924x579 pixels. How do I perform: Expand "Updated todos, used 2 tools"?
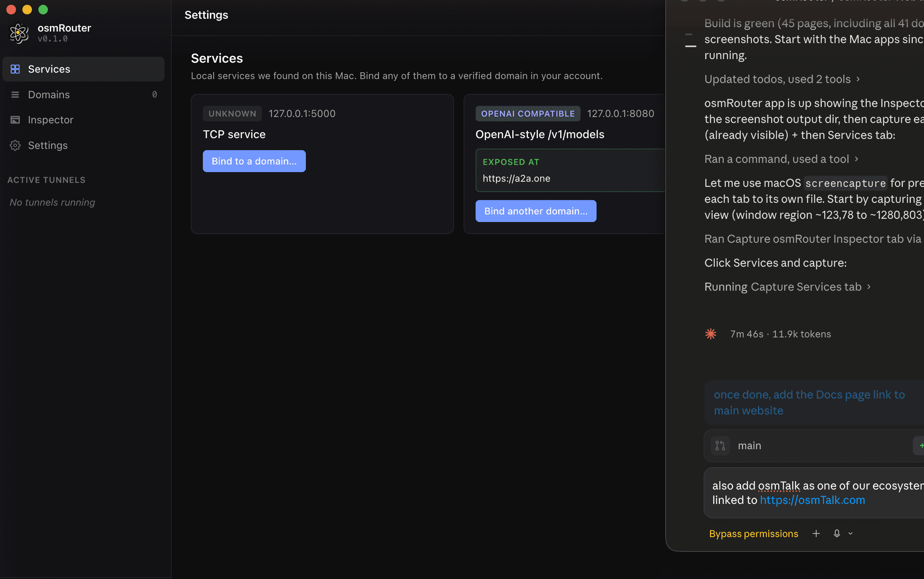[782, 79]
